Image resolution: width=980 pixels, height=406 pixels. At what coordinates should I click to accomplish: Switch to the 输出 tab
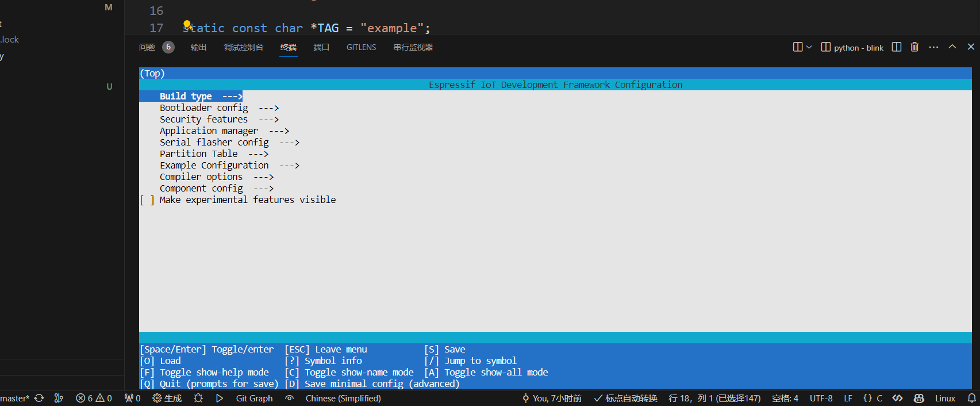click(x=198, y=47)
